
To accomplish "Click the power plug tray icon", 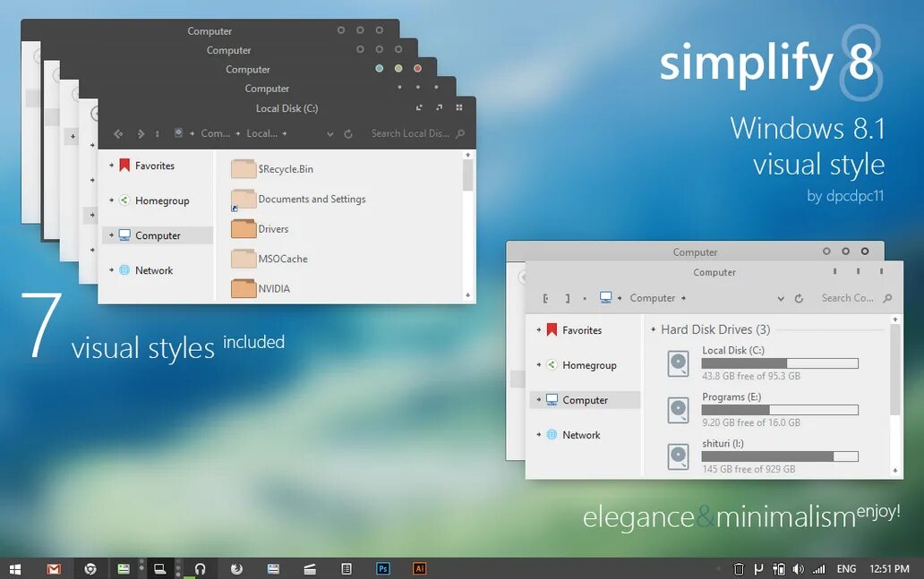I will 778,569.
